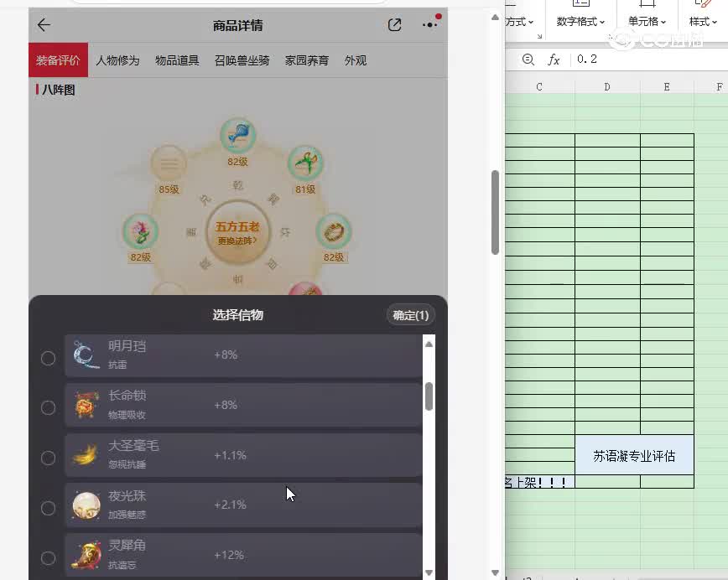Click the token list scroll up arrow
Image resolution: width=728 pixels, height=580 pixels.
[429, 344]
